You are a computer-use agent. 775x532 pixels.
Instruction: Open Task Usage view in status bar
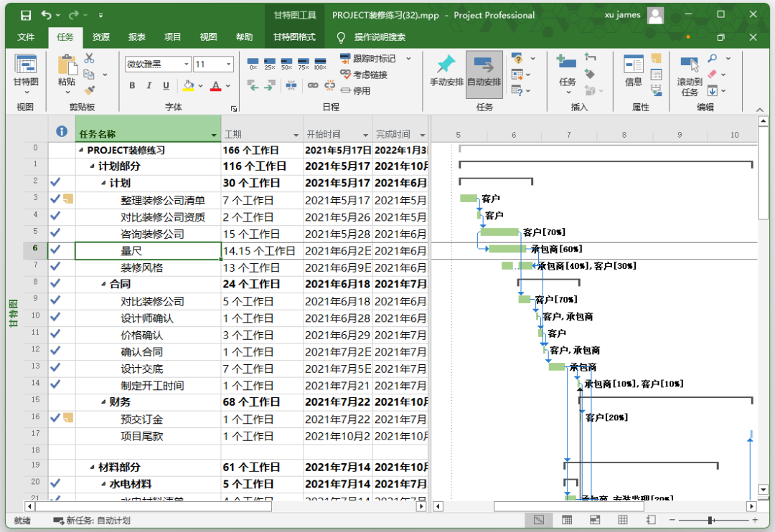(567, 520)
